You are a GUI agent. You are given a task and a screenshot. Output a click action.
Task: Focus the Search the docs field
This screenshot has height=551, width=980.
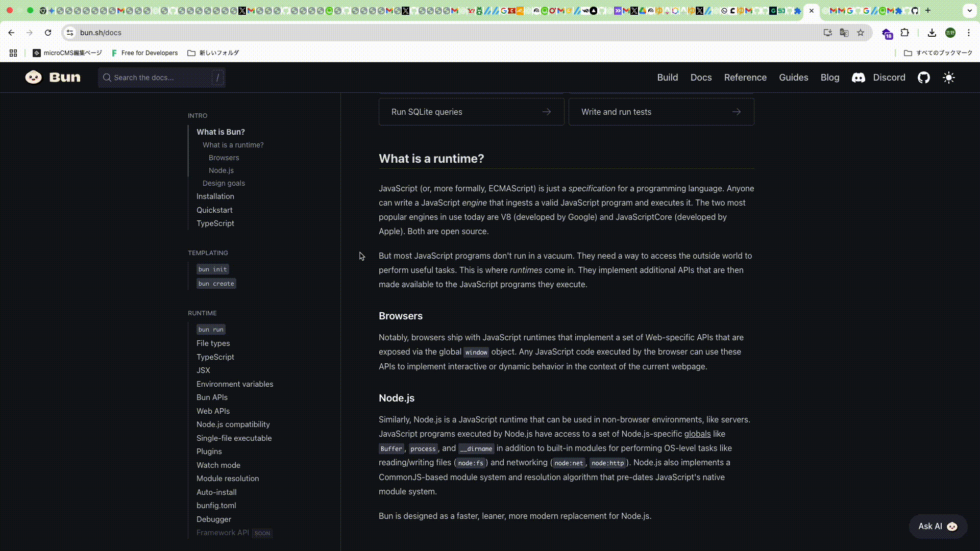pos(162,78)
